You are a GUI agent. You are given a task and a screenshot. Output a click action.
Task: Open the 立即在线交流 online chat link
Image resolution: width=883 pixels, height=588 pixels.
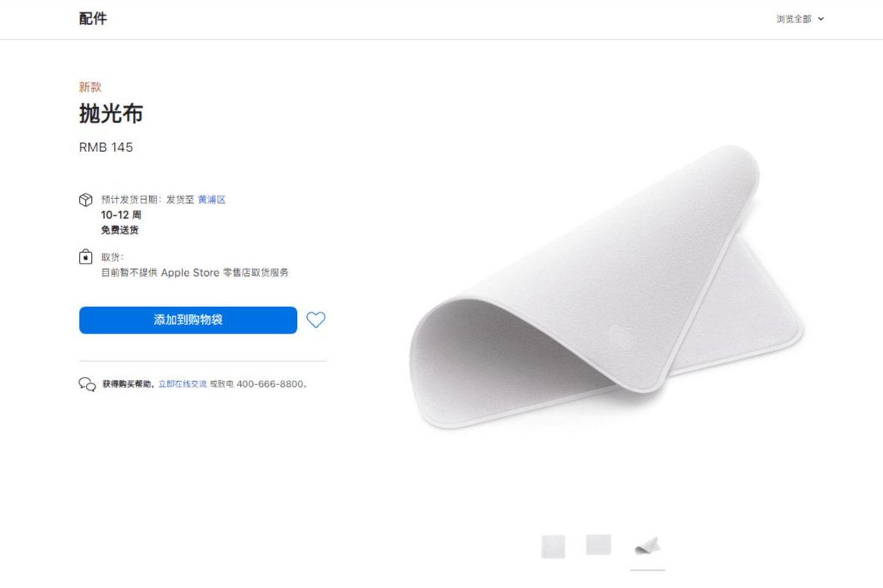pyautogui.click(x=182, y=384)
